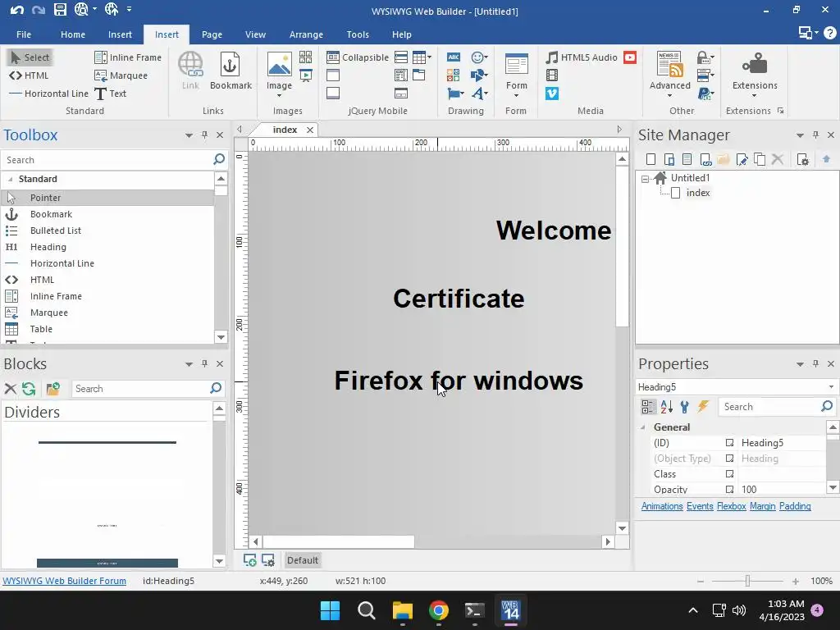840x630 pixels.
Task: Click the zoom slider handle in status bar
Action: coord(747,581)
